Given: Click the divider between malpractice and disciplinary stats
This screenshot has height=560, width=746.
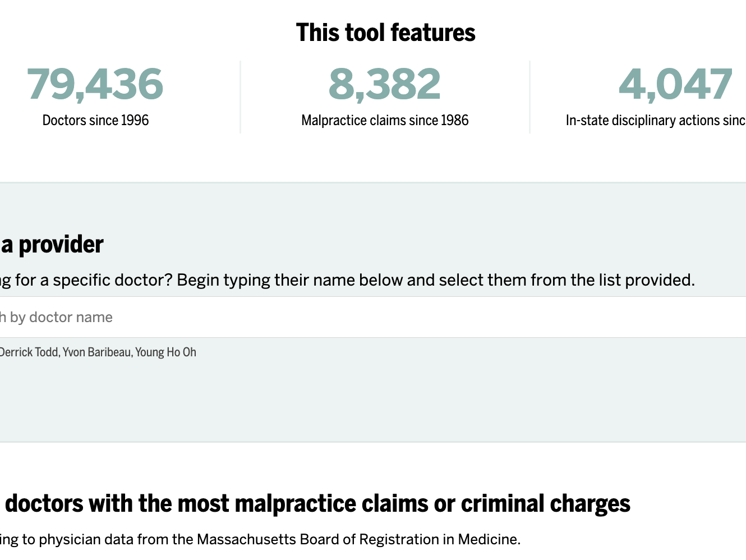Looking at the screenshot, I should point(529,97).
